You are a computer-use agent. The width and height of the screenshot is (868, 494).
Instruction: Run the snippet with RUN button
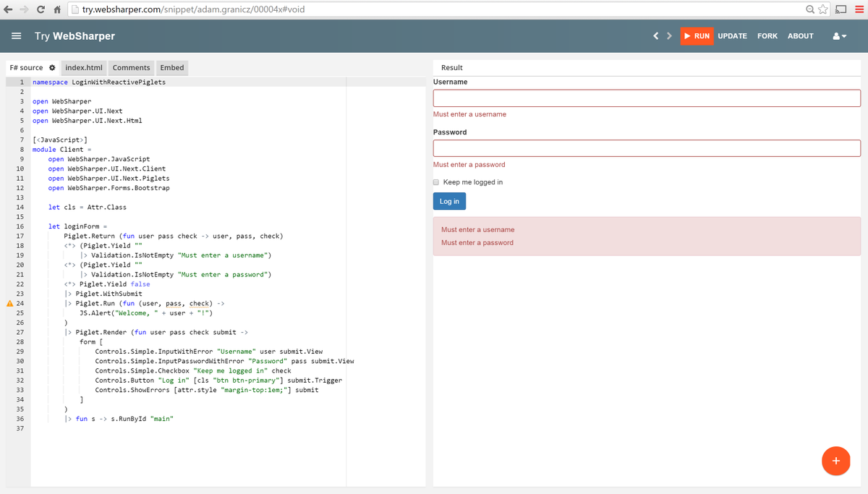pos(697,36)
